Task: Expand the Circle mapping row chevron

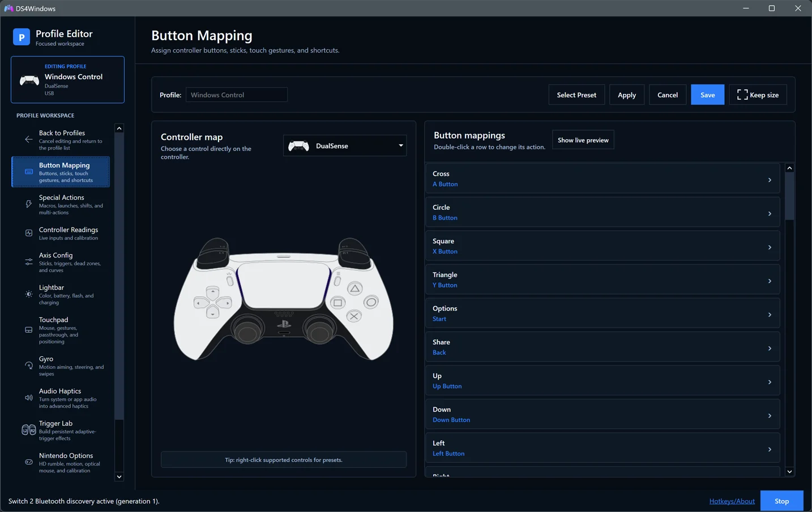Action: pos(770,214)
